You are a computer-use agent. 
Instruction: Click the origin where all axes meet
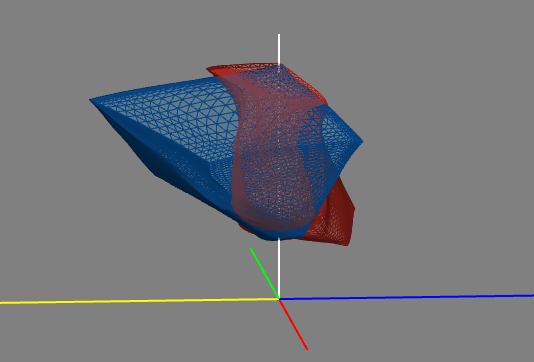pos(279,299)
